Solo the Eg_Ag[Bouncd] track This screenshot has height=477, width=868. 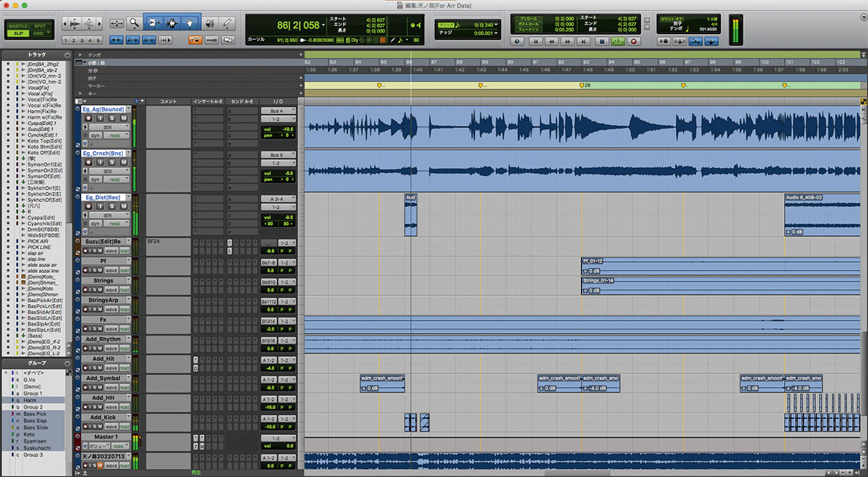[x=112, y=118]
